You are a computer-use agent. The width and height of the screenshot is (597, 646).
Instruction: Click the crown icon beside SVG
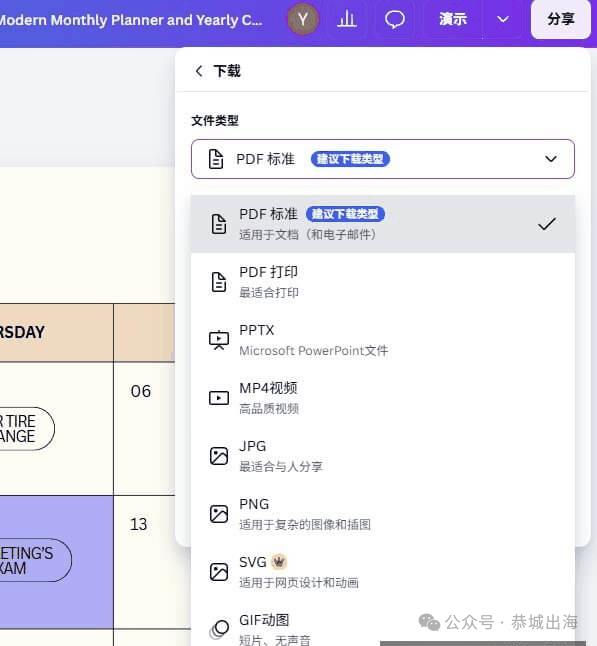point(279,562)
